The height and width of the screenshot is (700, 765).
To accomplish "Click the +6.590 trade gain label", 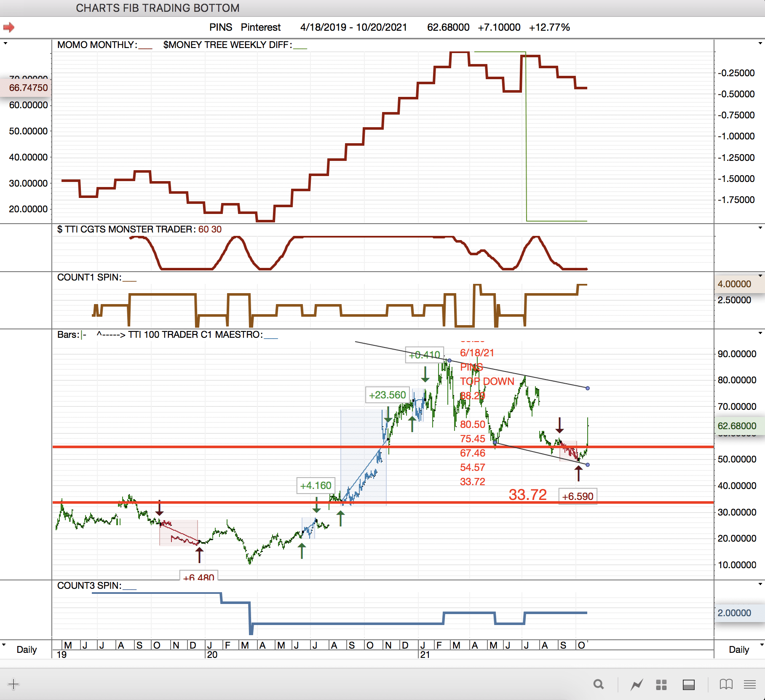I will (x=578, y=497).
